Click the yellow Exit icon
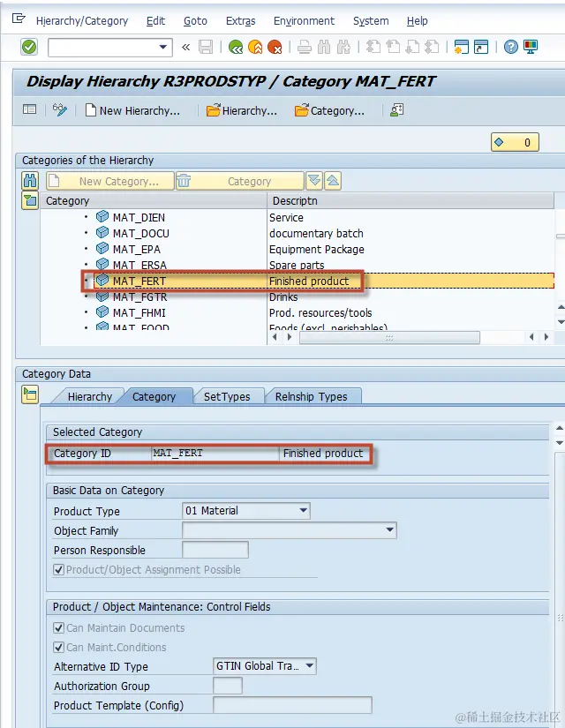This screenshot has width=565, height=728. pyautogui.click(x=255, y=47)
